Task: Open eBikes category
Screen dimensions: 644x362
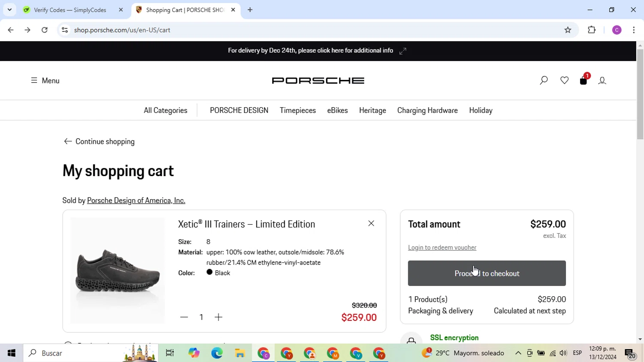Action: (x=337, y=110)
